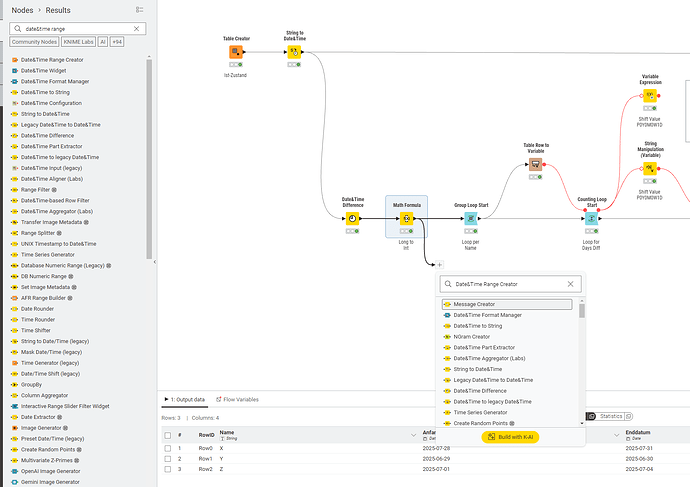This screenshot has height=487, width=690.
Task: Expand the +94 more tag filters
Action: (x=117, y=43)
